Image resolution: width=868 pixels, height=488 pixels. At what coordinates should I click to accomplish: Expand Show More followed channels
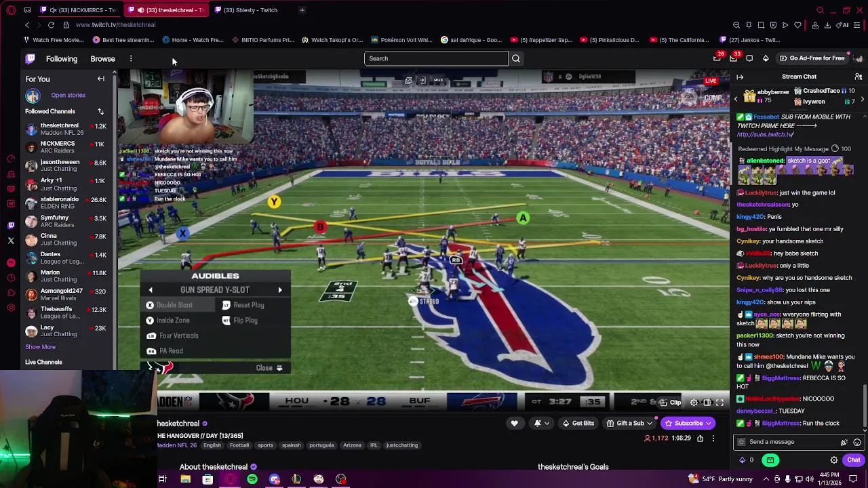click(x=41, y=347)
